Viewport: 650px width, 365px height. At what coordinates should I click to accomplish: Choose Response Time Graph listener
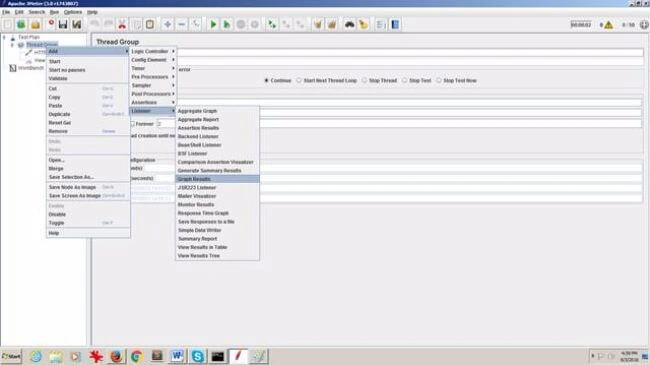pyautogui.click(x=218, y=213)
